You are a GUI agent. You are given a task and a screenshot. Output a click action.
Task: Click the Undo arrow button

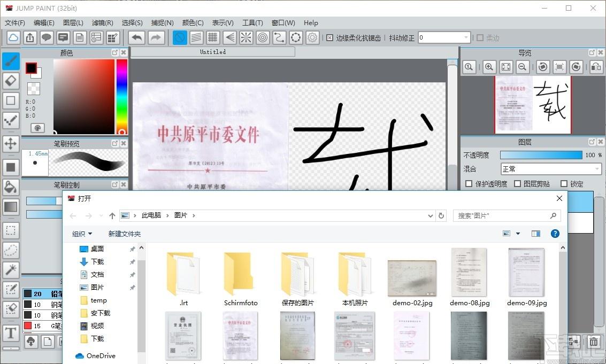(x=137, y=37)
